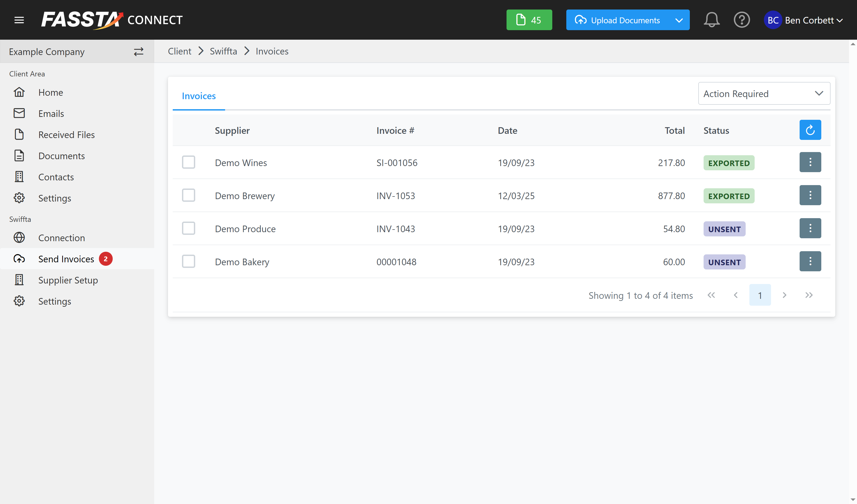Screen dimensions: 857x504
Task: Click the Swiffta breadcrumb link
Action: pyautogui.click(x=223, y=51)
